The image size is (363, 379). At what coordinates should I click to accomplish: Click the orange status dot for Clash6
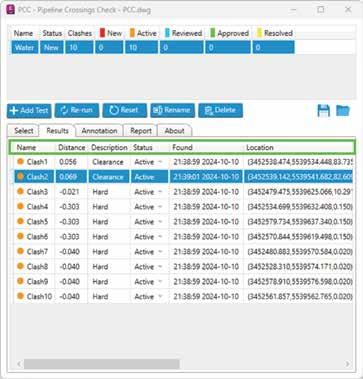click(20, 236)
